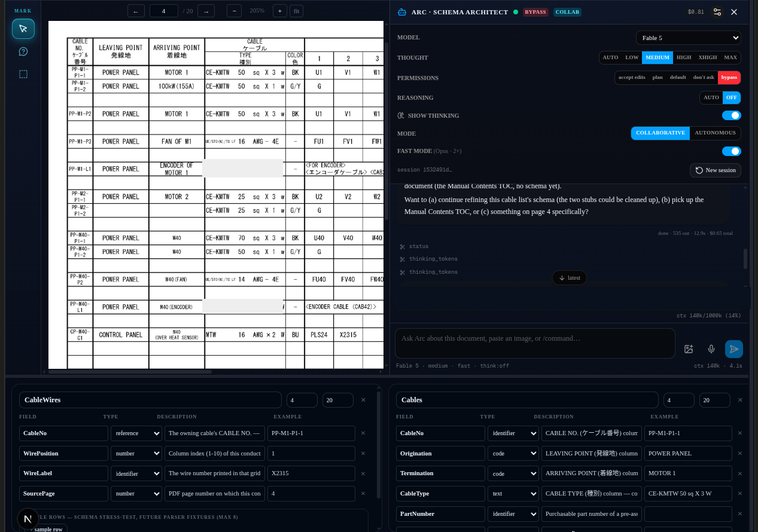The image size is (758, 532).
Task: Focus the Ask Arc message box
Action: click(535, 343)
